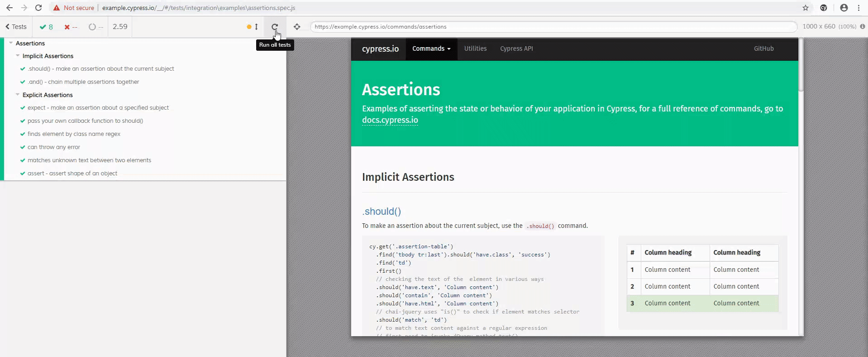Viewport: 868px width, 357px height.
Task: Bookmark this page with the star icon
Action: (806, 8)
